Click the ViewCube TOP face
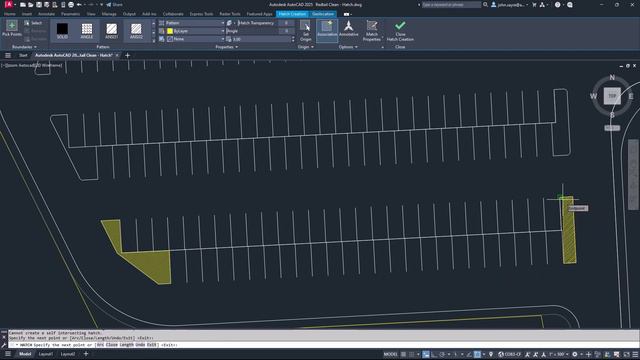 point(612,96)
